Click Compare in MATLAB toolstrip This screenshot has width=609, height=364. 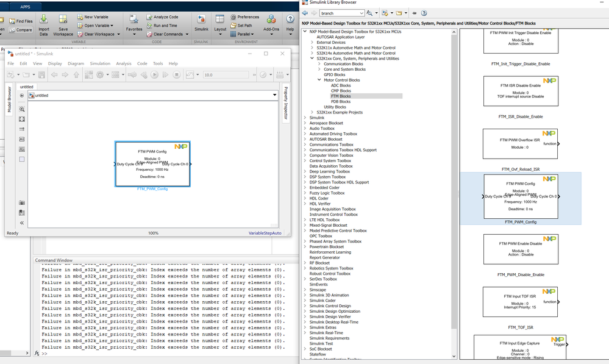21,29
